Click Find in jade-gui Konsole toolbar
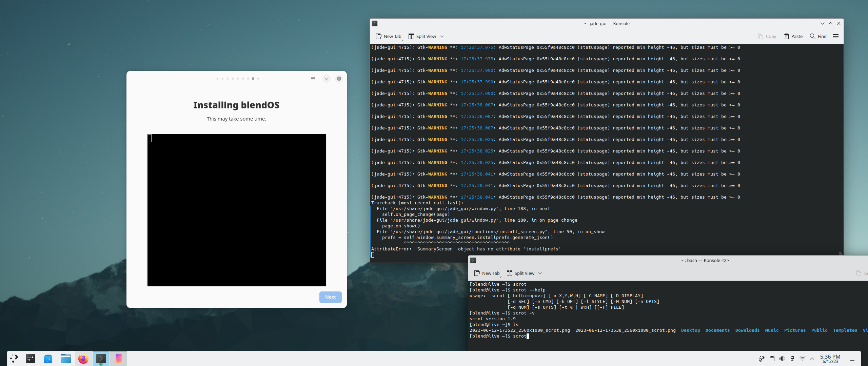Image resolution: width=868 pixels, height=366 pixels. (818, 36)
